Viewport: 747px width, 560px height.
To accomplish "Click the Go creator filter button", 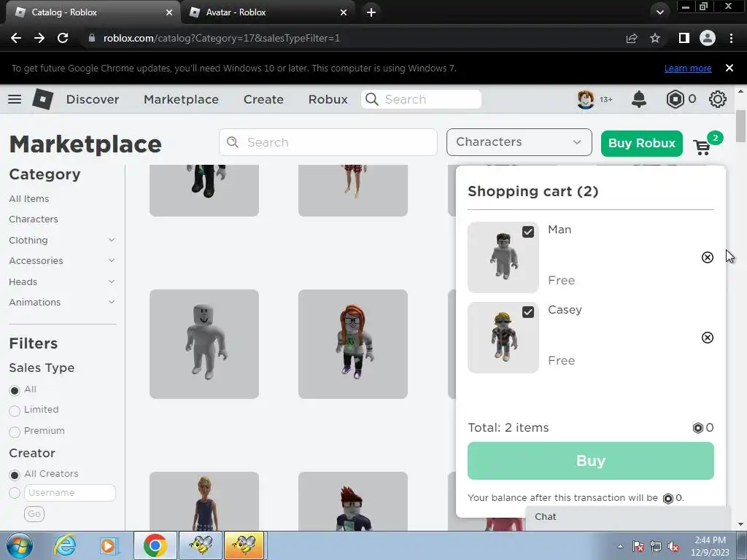I will click(x=34, y=514).
